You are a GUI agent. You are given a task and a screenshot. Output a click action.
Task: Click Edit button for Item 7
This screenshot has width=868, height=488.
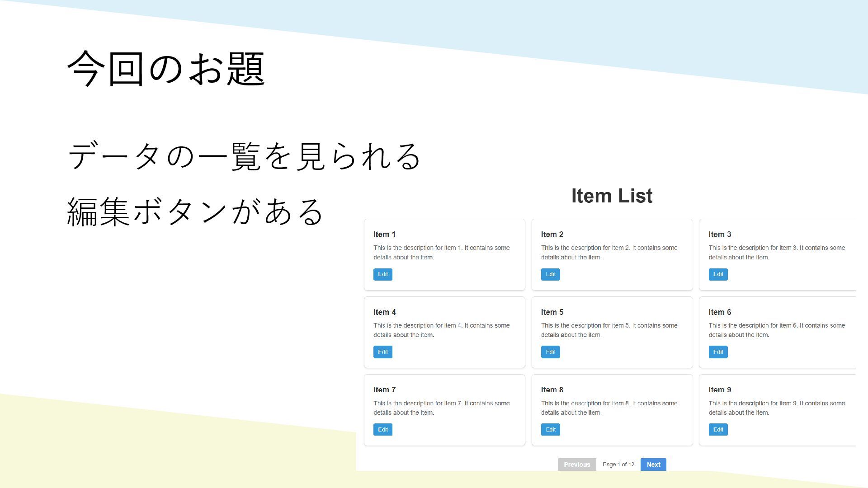[382, 430]
